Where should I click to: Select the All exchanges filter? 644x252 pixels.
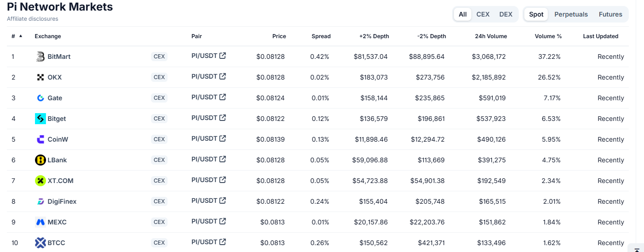point(463,14)
